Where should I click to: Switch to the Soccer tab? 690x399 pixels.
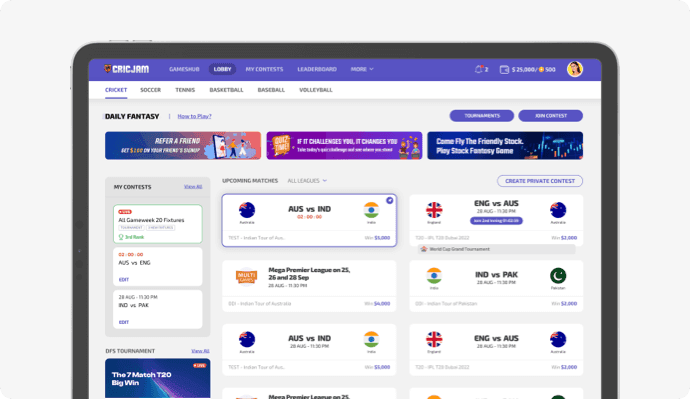(x=150, y=90)
